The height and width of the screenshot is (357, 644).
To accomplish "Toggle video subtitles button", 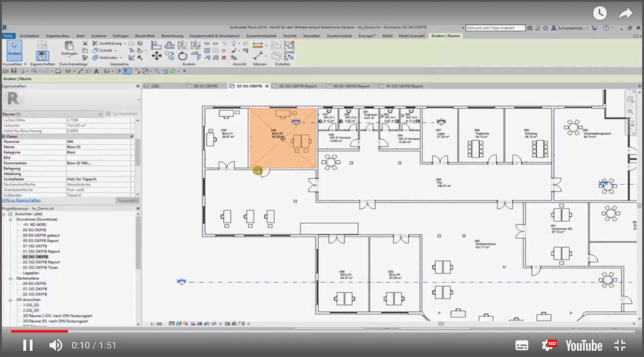I will click(521, 345).
